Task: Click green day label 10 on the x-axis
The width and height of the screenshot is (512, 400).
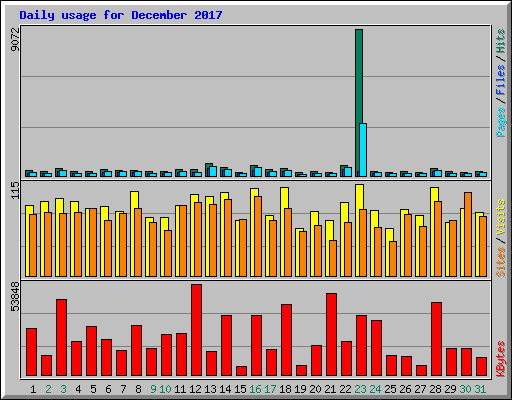Action: 165,389
